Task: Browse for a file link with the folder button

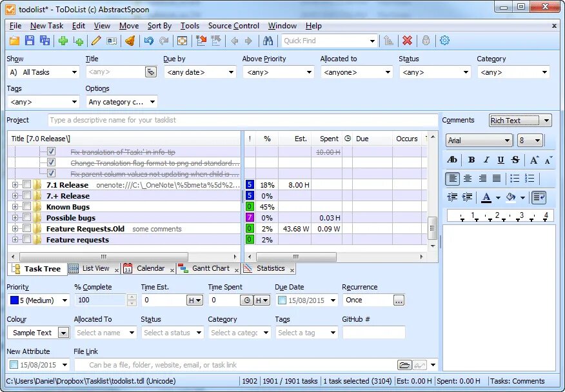Action: pyautogui.click(x=404, y=365)
